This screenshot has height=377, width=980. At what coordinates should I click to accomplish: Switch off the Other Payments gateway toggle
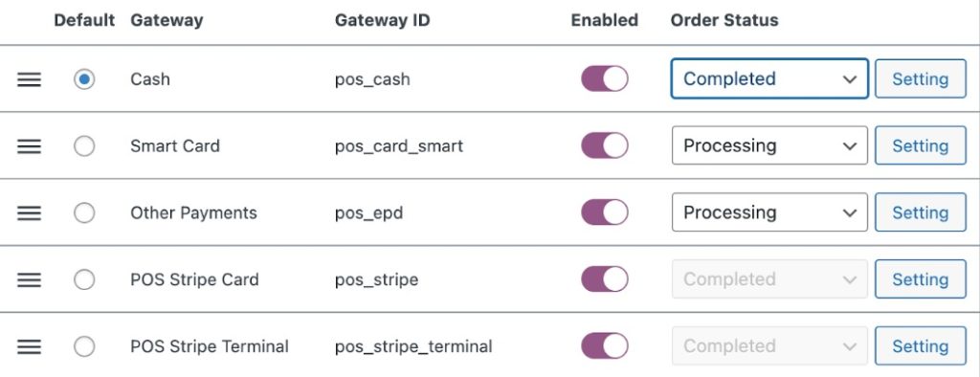605,212
